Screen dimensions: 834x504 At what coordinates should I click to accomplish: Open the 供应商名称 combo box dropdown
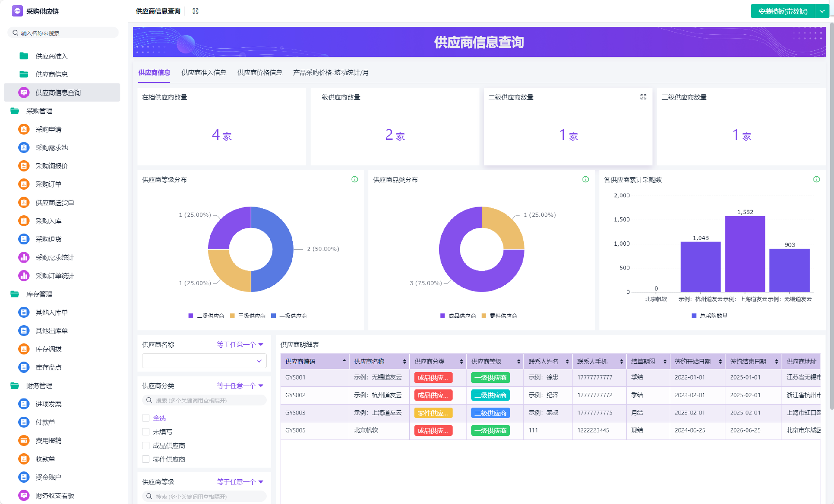coord(204,361)
